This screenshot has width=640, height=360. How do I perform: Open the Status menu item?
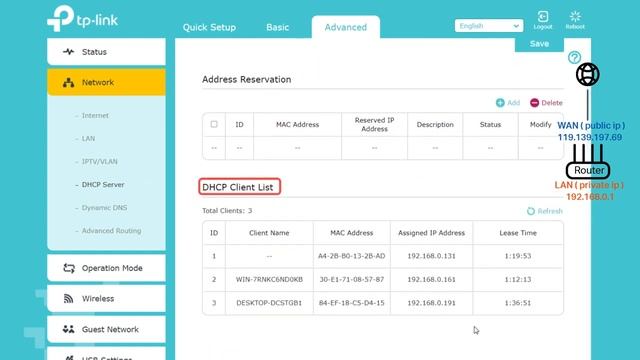coord(106,52)
